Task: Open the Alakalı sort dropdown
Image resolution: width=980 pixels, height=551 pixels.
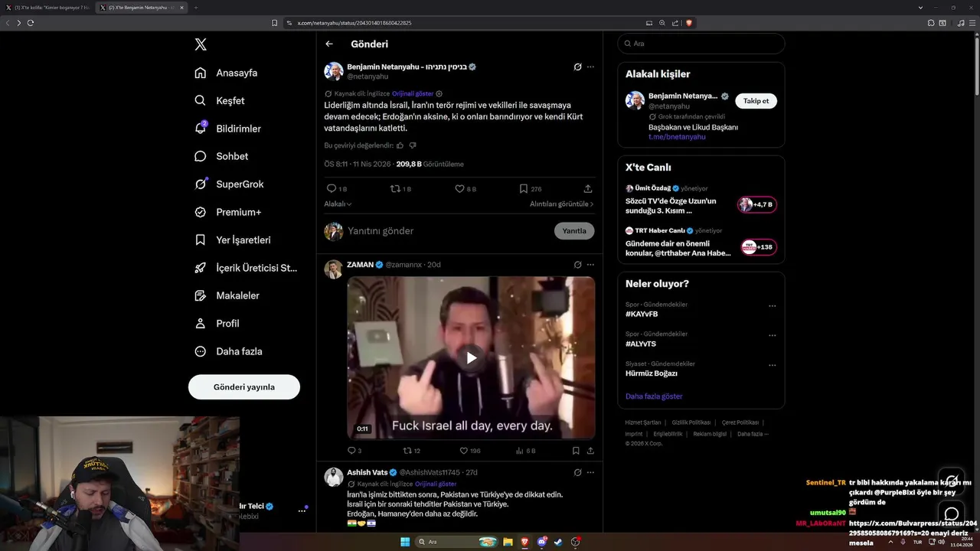Action: pos(338,204)
